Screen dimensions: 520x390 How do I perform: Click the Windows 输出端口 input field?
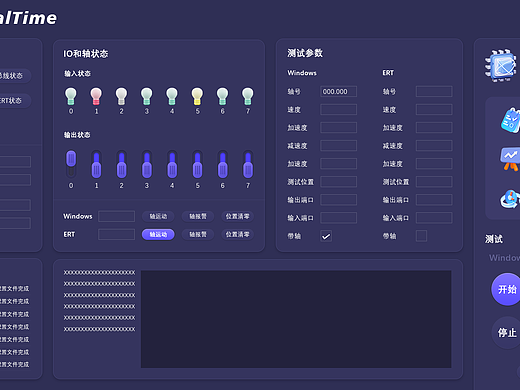[x=338, y=200]
